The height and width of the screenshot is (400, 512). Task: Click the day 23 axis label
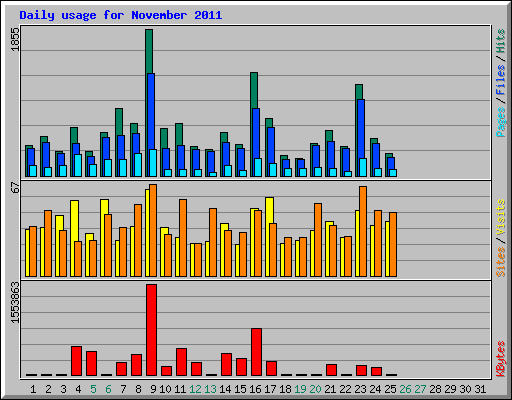click(360, 389)
